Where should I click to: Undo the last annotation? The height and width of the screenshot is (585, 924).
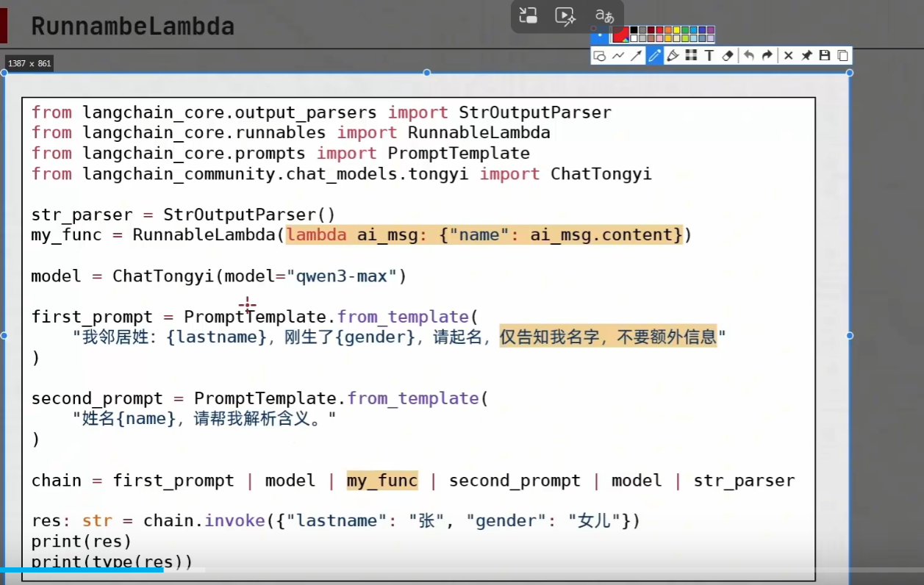point(748,56)
